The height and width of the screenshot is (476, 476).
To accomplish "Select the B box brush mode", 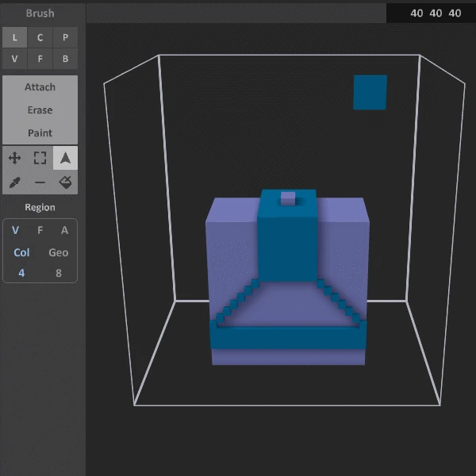I will (x=65, y=59).
